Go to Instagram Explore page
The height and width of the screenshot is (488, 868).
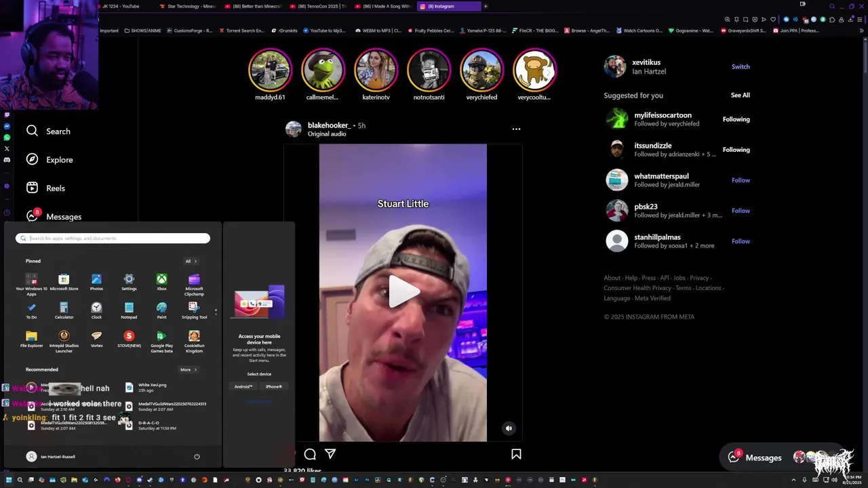[50, 159]
